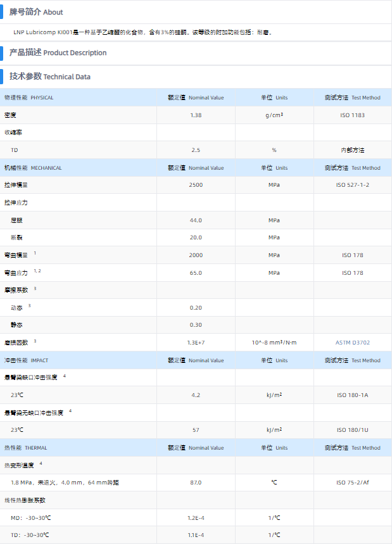Image resolution: width=392 pixels, height=544 pixels.
Task: Select the 拉伸模量 row label
Action: tap(16, 185)
